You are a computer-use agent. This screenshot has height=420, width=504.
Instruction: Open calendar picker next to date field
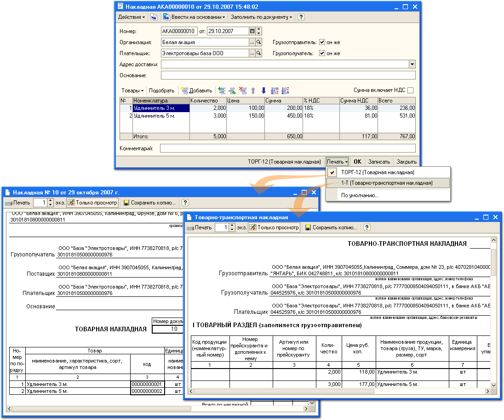click(x=252, y=31)
